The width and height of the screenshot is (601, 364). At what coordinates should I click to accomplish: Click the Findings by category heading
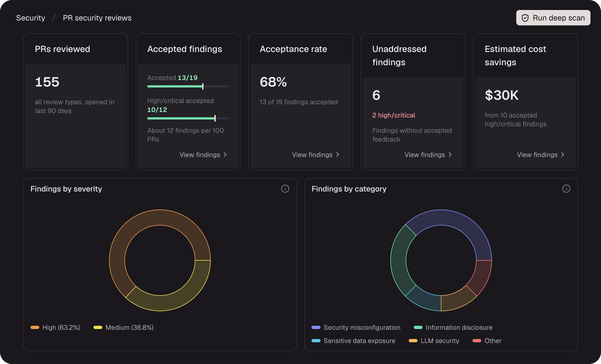tap(349, 189)
